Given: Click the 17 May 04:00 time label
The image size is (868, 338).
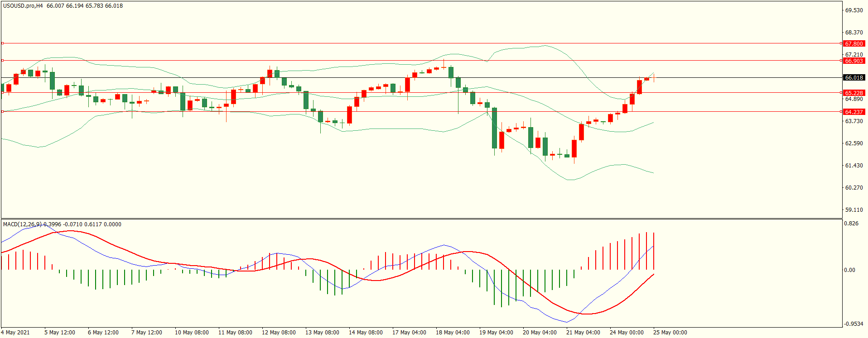Looking at the screenshot, I should 409,333.
